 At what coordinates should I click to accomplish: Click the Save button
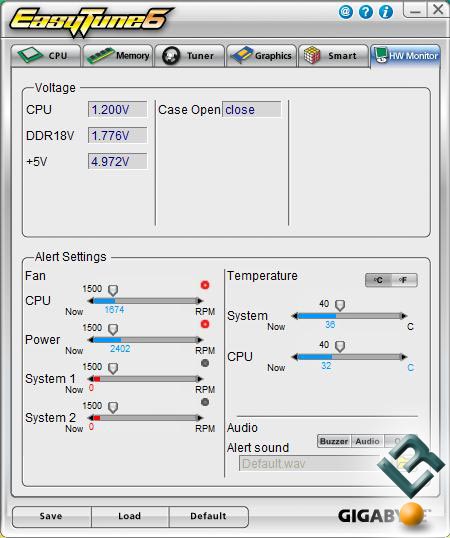click(x=51, y=516)
